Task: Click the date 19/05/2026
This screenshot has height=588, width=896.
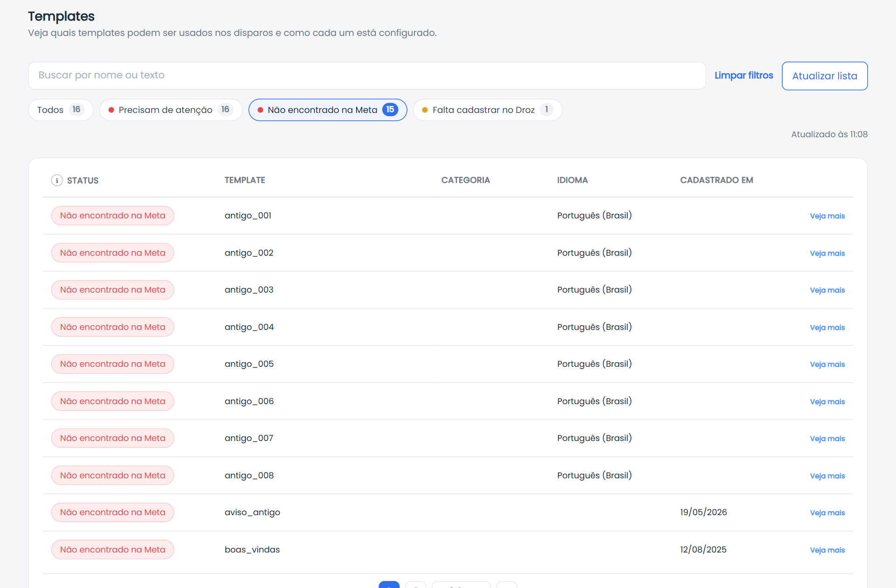Action: click(703, 512)
